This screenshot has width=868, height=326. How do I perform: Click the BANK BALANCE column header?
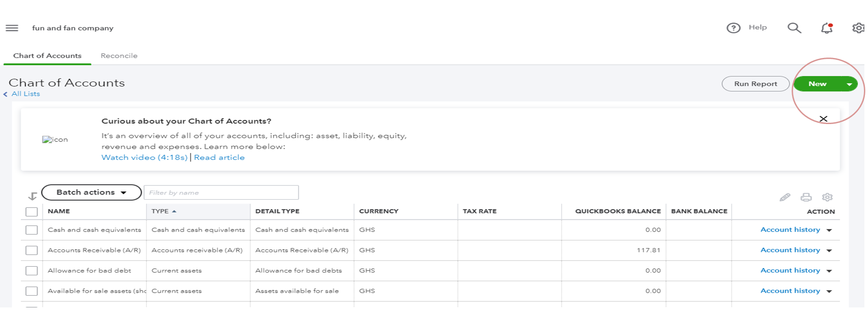(699, 211)
